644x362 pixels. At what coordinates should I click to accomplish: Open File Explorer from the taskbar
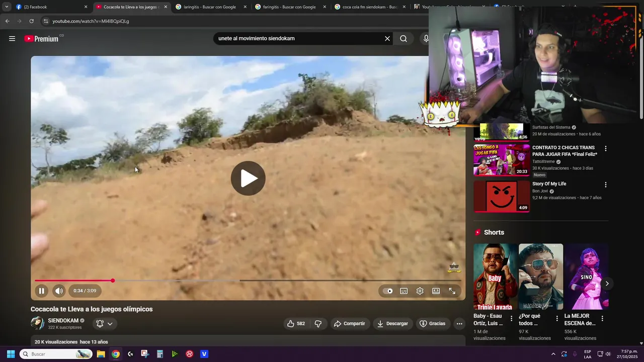101,354
